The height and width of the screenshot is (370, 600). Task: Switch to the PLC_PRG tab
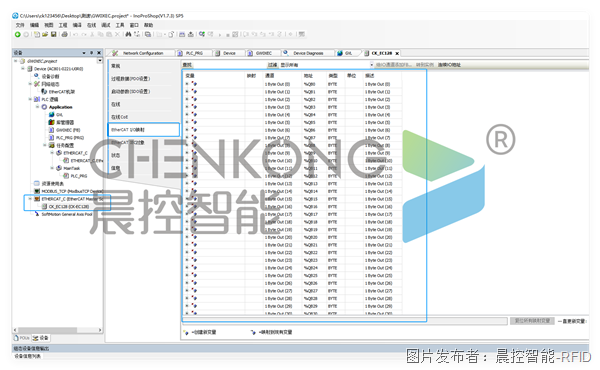(191, 53)
